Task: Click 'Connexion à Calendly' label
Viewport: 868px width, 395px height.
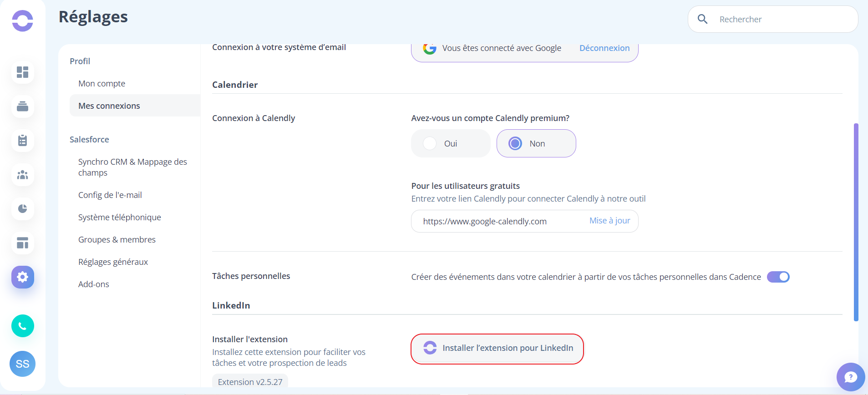Action: (x=254, y=118)
